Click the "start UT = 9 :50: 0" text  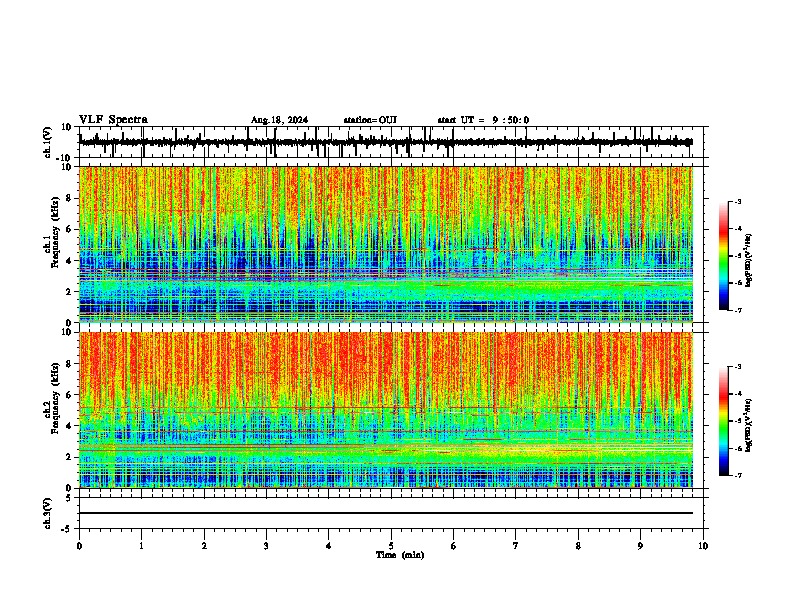point(483,120)
